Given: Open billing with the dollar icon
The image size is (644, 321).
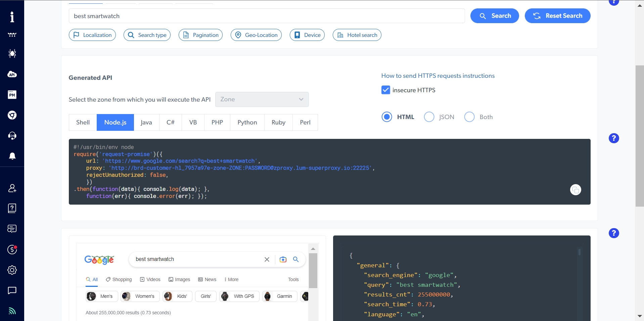Looking at the screenshot, I should (12, 250).
